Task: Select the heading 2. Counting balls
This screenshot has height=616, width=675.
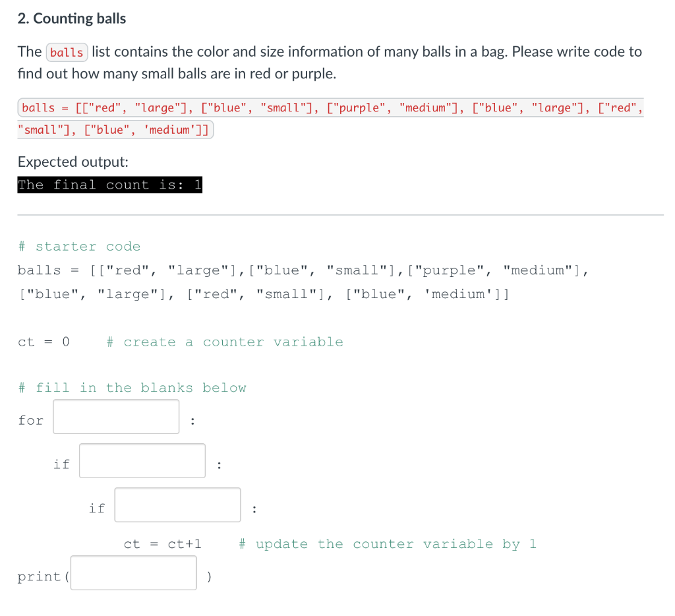Action: (72, 18)
